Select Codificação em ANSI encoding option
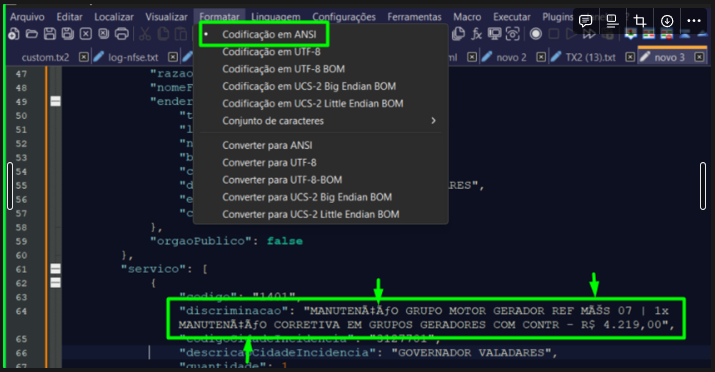 click(269, 35)
